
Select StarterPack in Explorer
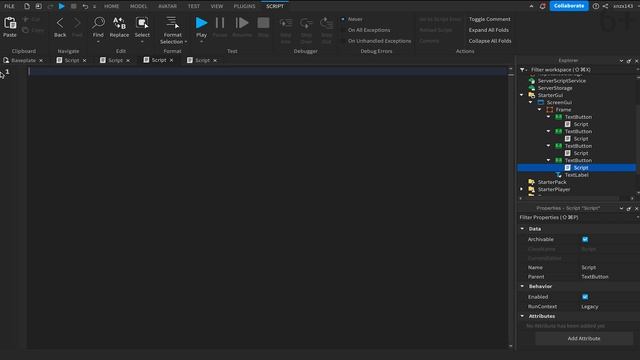click(x=552, y=182)
